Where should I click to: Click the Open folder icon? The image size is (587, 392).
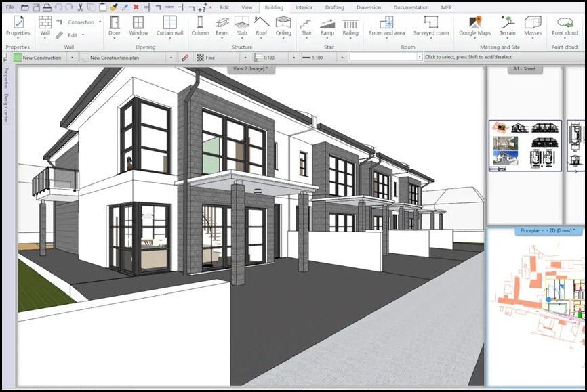[25, 7]
